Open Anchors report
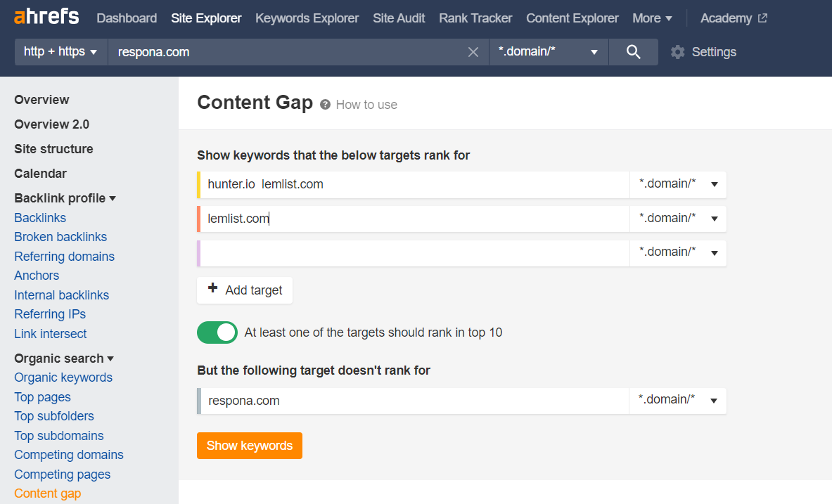832x504 pixels. click(37, 276)
